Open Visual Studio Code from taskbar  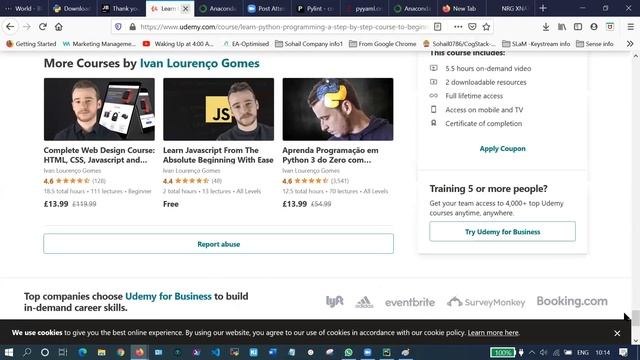[216, 352]
